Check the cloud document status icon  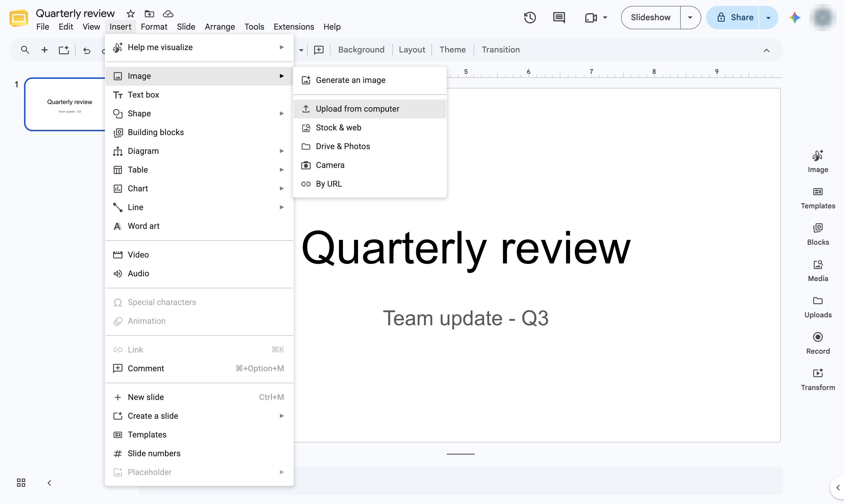[168, 14]
